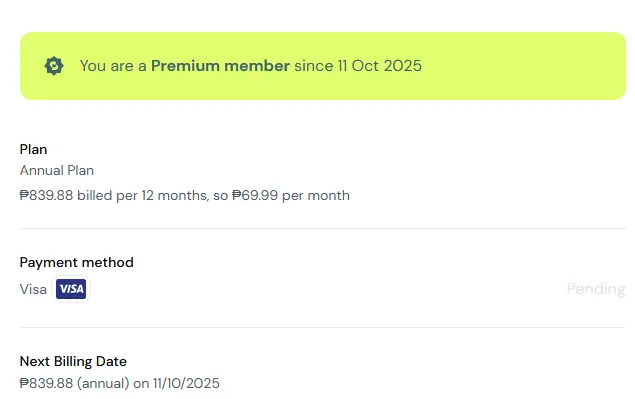Click the words You are a in the banner
This screenshot has height=399, width=635.
[x=113, y=66]
